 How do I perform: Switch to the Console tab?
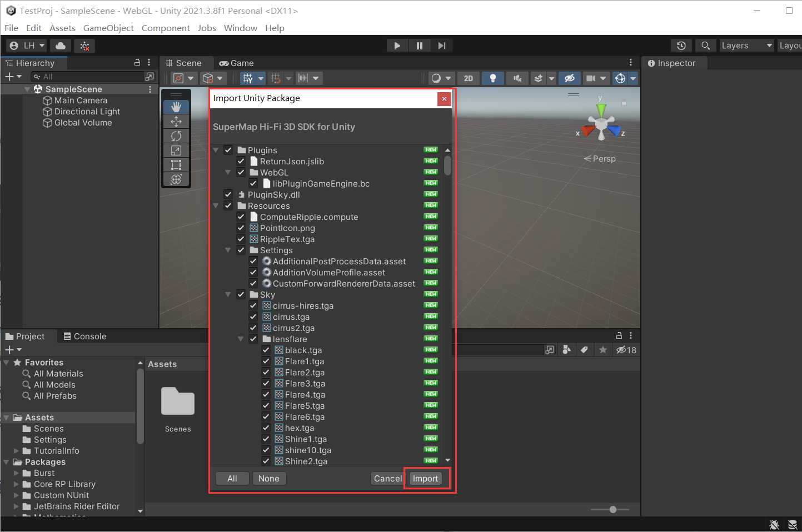(x=85, y=337)
